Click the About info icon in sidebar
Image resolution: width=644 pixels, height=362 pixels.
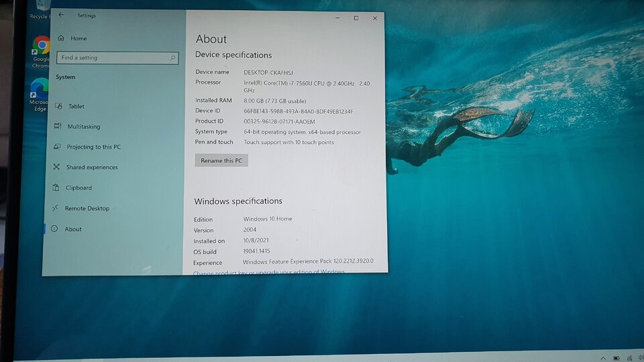(x=54, y=229)
